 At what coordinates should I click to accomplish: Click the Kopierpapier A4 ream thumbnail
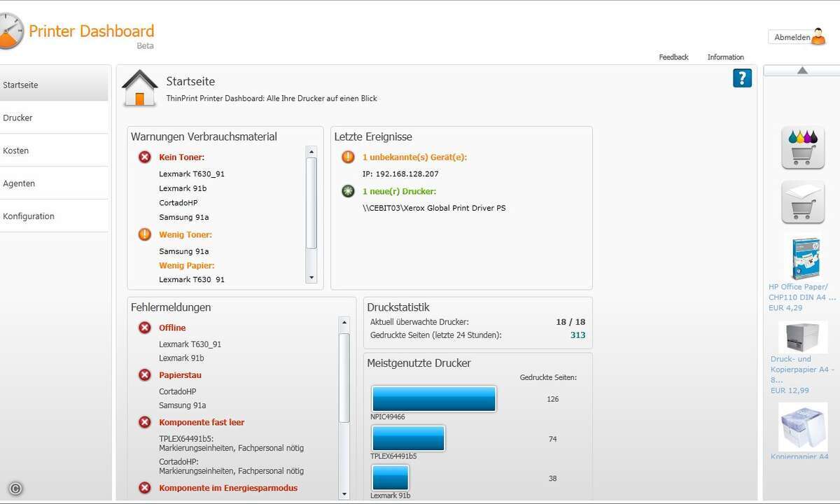(x=802, y=427)
